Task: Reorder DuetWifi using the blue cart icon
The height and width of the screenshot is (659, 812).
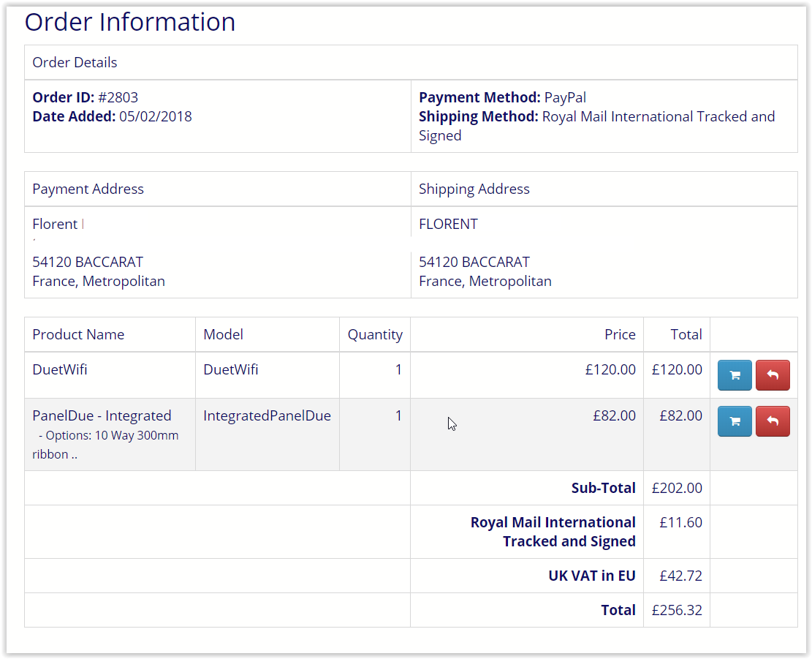Action: [x=735, y=375]
